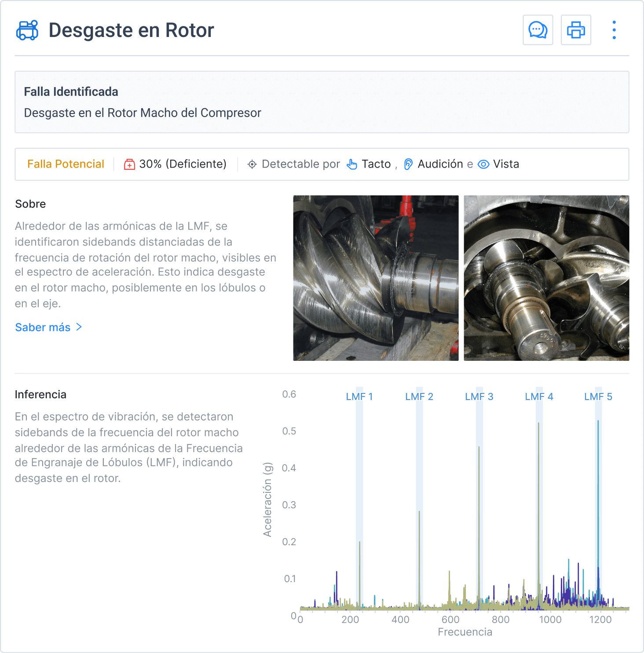Click the red health score icon

[129, 165]
